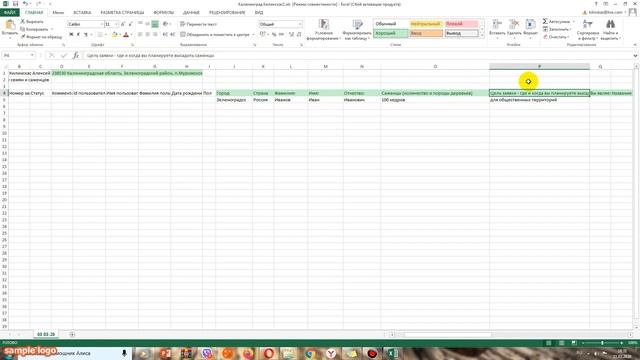Switch to the РЕЦЕНЗИРОВАНИЕ ribbon tab
Viewport: 640px width, 360px height.
click(x=227, y=12)
